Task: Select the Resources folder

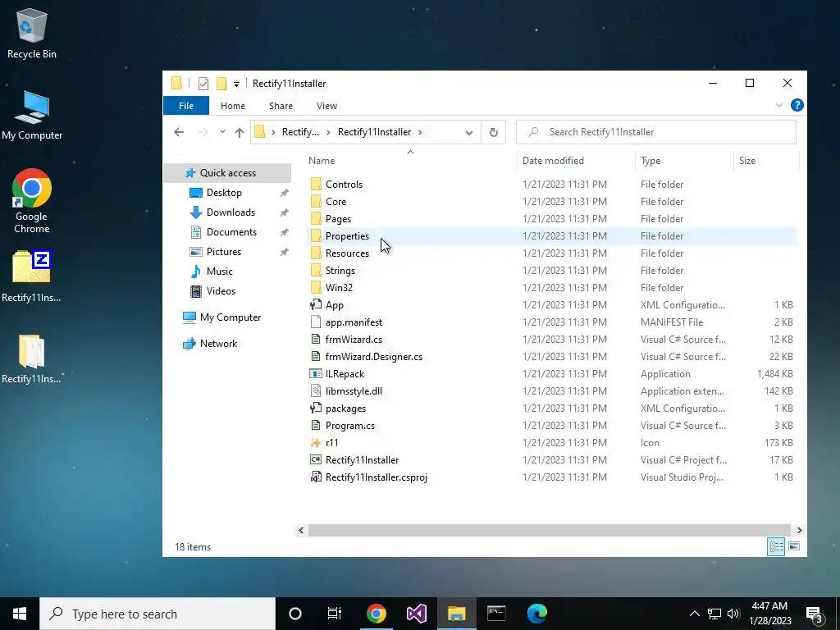Action: point(347,253)
